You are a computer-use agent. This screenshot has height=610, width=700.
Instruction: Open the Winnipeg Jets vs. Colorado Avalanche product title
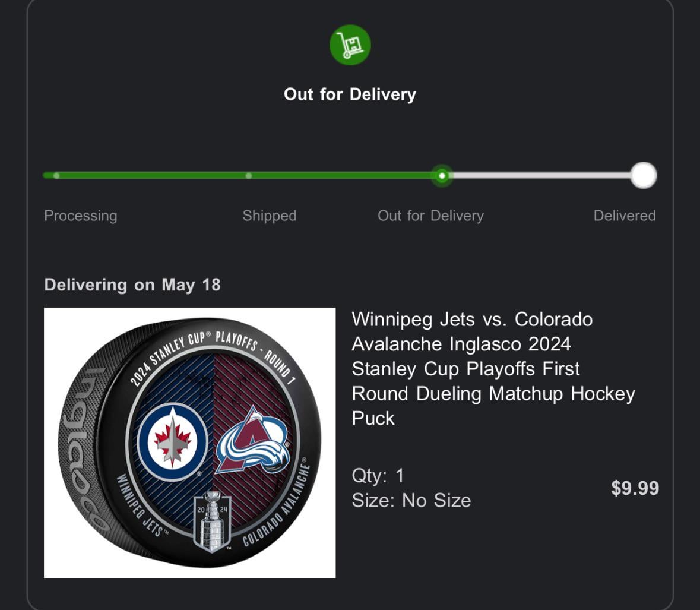point(493,368)
